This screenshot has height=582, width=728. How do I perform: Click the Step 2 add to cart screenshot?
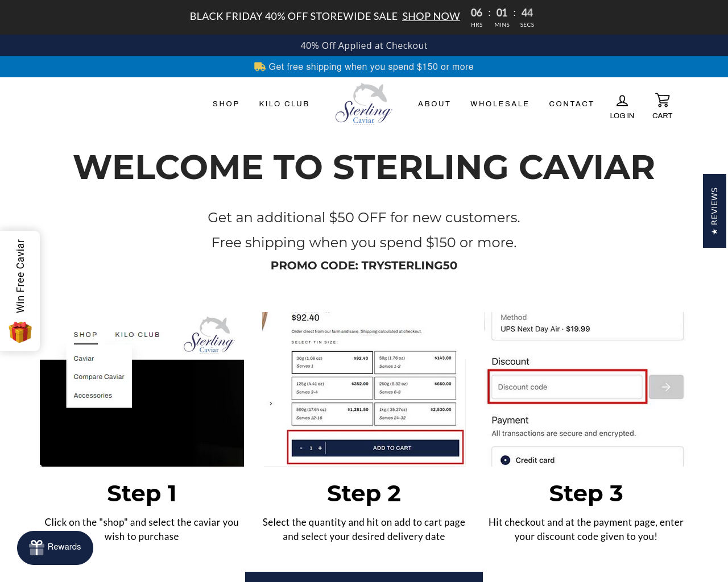[x=364, y=389]
